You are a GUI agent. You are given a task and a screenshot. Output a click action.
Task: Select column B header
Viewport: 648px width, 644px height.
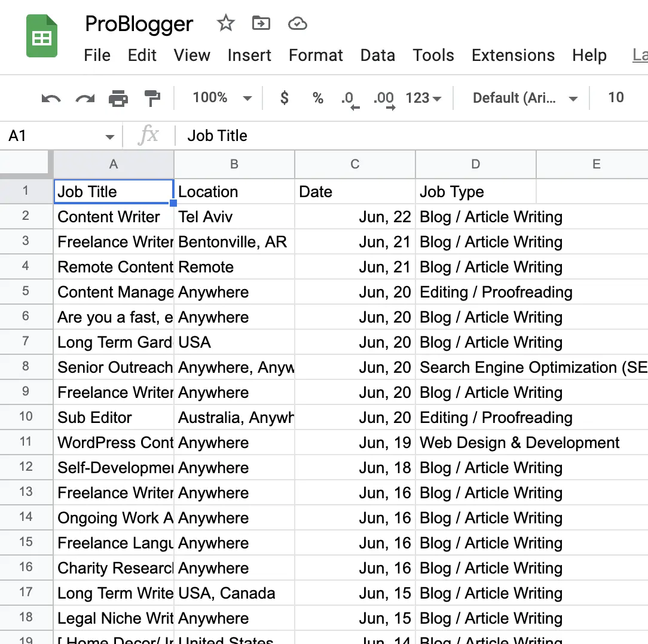[234, 164]
